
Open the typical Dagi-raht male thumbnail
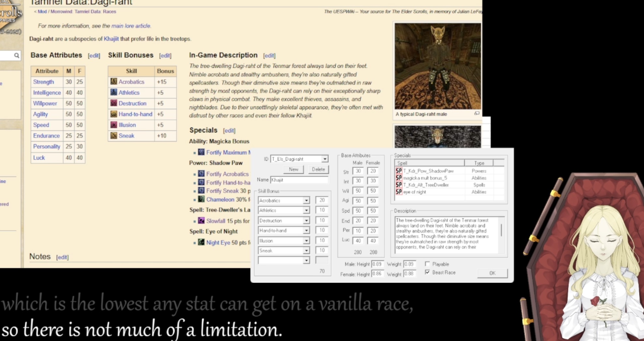tap(438, 66)
